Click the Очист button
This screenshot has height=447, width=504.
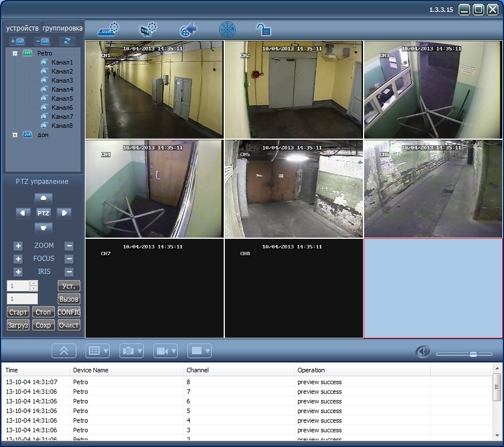[x=69, y=325]
